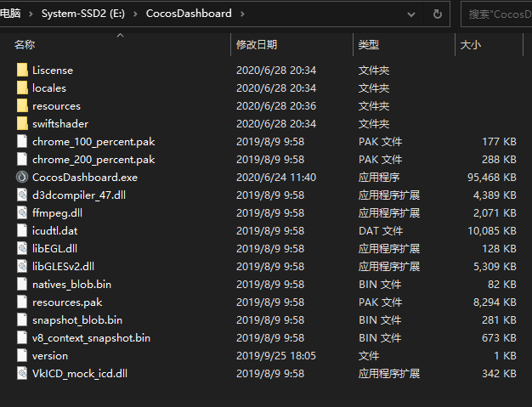Click the DAT 文件 type cell
The height and width of the screenshot is (407, 532).
tap(381, 231)
